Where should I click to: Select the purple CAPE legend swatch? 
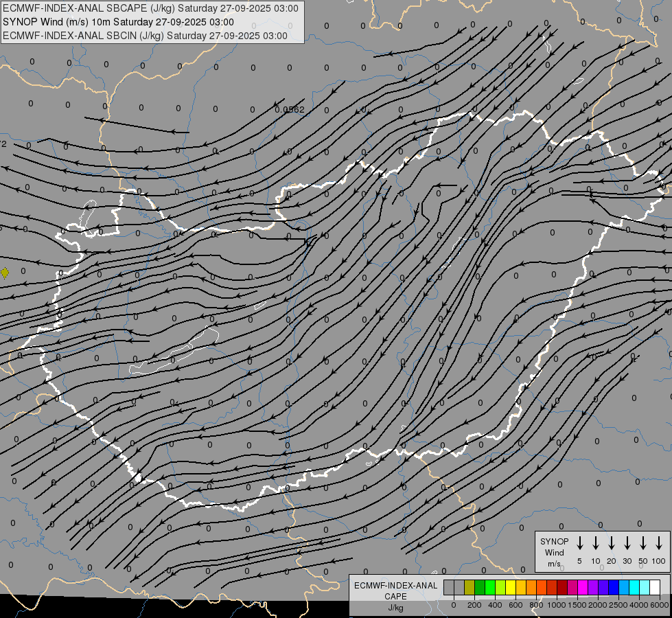point(593,587)
